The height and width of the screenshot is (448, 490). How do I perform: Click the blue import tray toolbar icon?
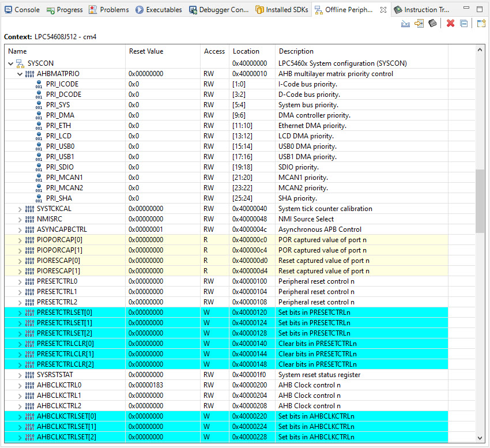405,24
